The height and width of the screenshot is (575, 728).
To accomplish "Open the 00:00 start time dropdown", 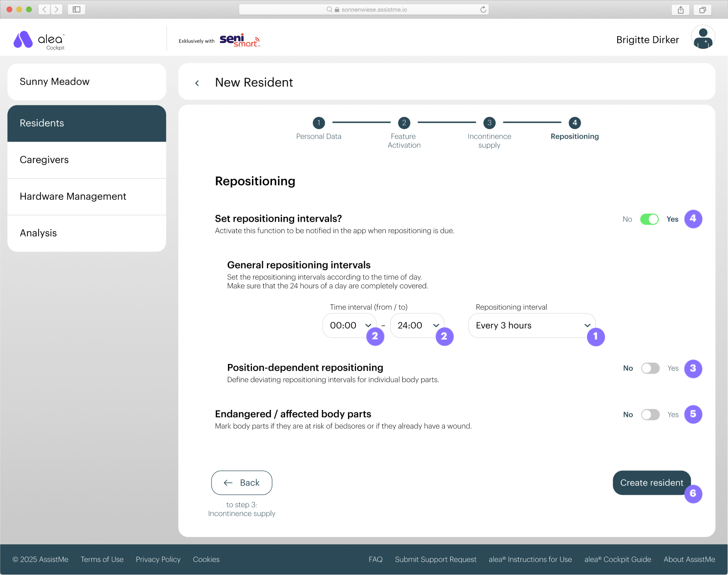I will point(349,325).
